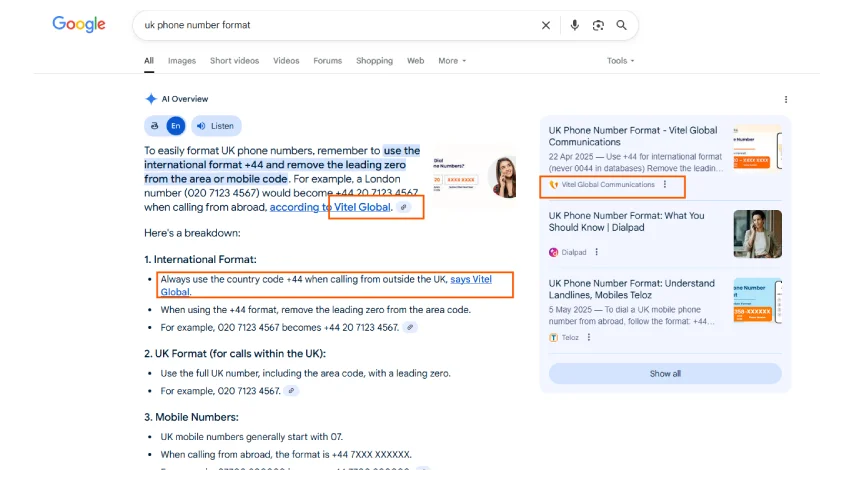Open AI Overview three-dot options menu
The height and width of the screenshot is (480, 854).
[785, 99]
